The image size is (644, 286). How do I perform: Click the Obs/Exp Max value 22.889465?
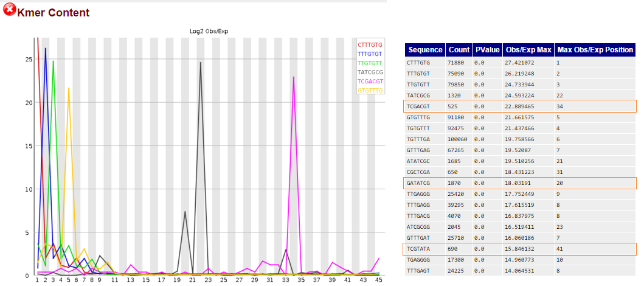point(519,106)
